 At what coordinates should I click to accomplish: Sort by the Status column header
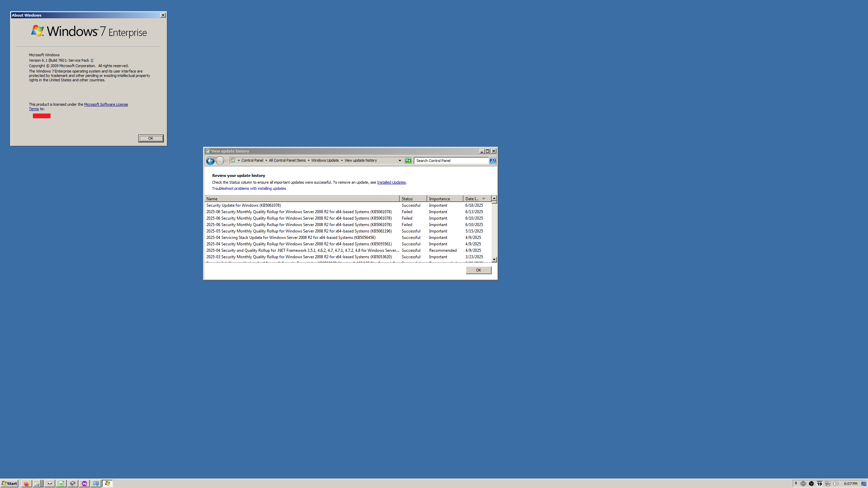(x=413, y=199)
